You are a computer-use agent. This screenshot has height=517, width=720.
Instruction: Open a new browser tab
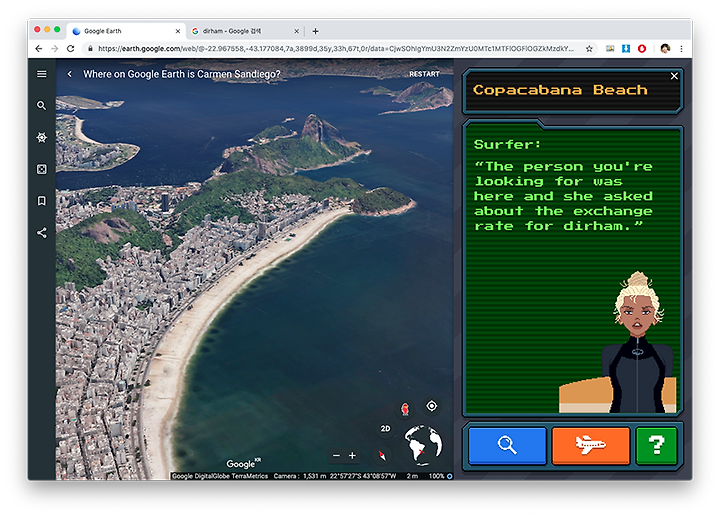click(x=315, y=31)
